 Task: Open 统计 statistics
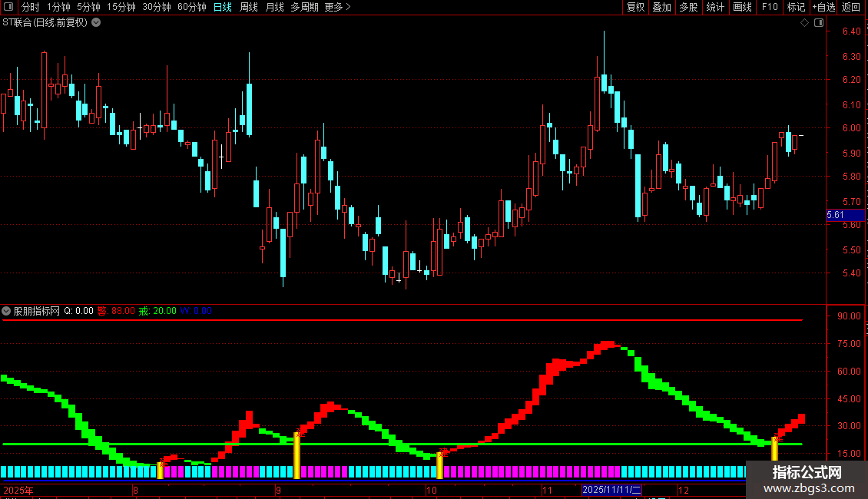pos(715,7)
